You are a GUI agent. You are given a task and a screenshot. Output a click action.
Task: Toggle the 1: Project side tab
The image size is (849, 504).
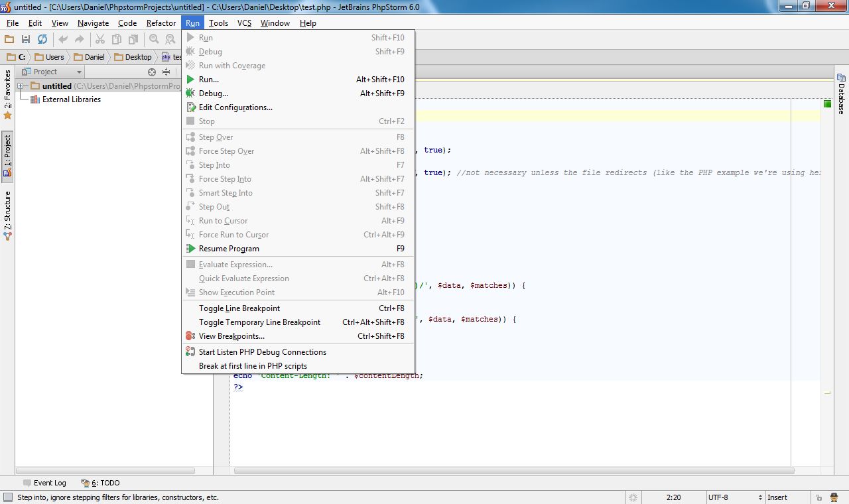[7, 157]
